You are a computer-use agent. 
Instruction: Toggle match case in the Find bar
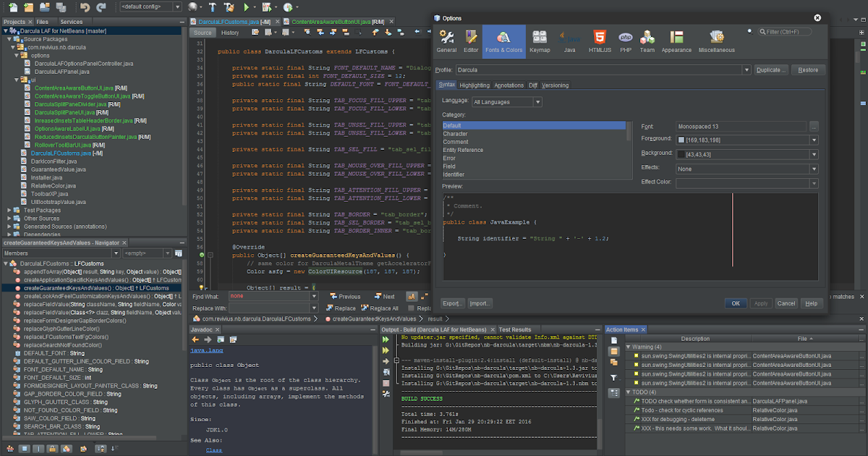(411, 297)
